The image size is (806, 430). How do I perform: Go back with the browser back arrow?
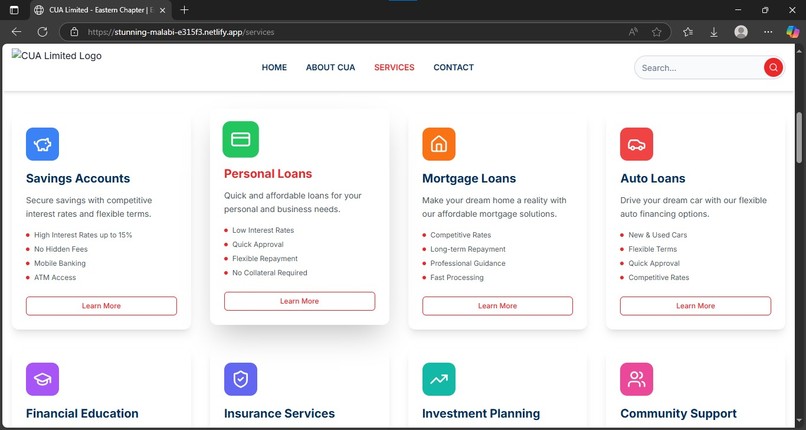click(x=16, y=32)
